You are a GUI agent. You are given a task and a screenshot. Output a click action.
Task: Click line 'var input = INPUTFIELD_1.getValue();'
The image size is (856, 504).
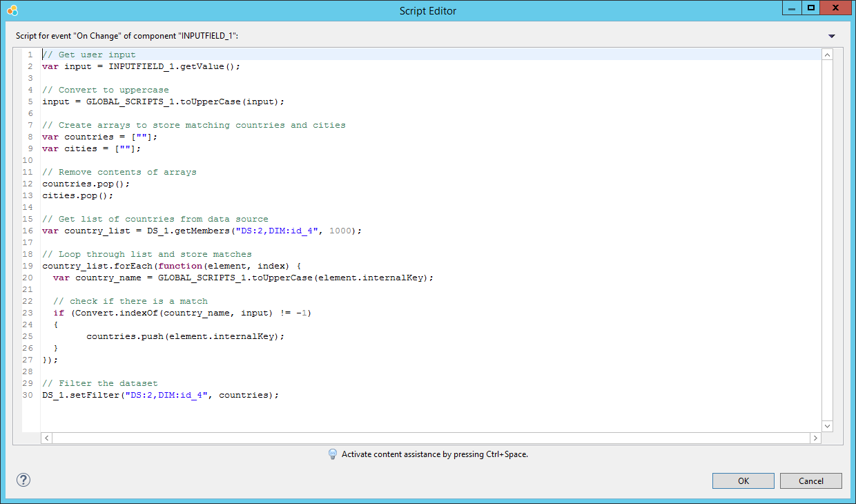(x=141, y=66)
